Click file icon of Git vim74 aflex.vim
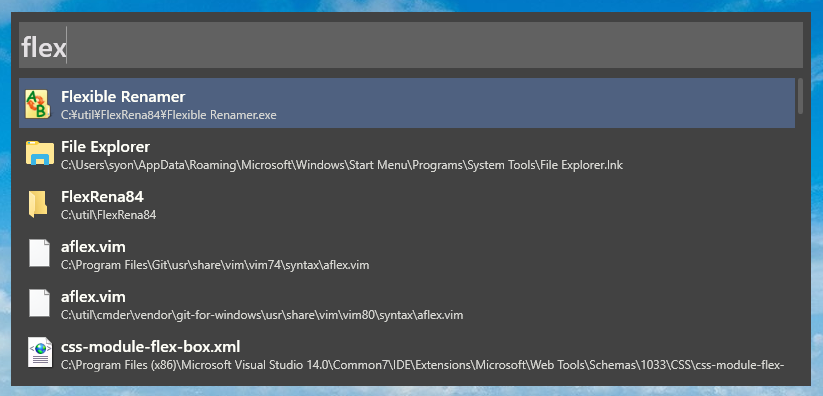This screenshot has height=396, width=823. coord(39,254)
